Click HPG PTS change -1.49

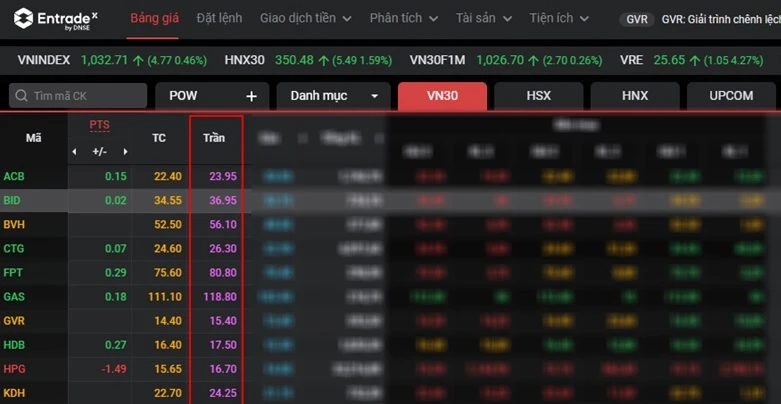[x=114, y=369]
